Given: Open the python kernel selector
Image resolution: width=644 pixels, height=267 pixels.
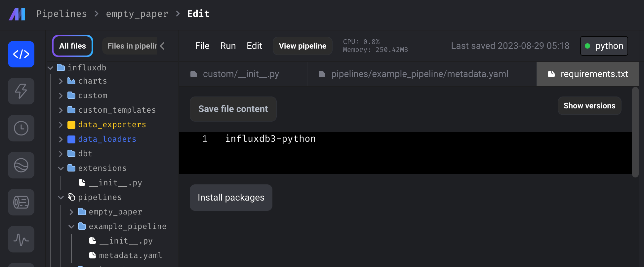Looking at the screenshot, I should point(604,46).
